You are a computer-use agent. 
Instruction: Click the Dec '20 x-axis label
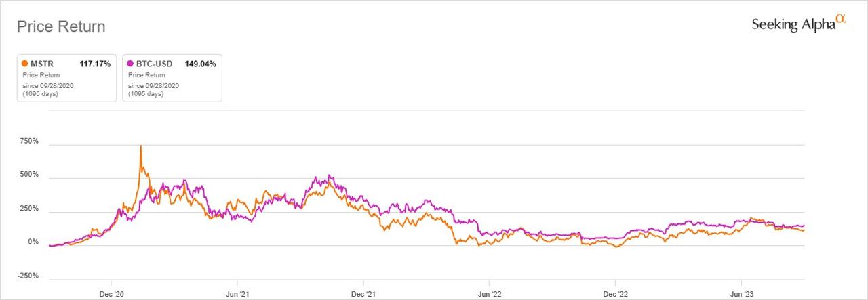[111, 293]
